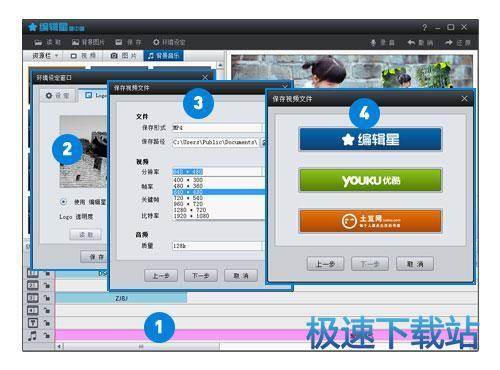Click the 编辑星 star logo in title bar
The height and width of the screenshot is (370, 500).
[32, 27]
